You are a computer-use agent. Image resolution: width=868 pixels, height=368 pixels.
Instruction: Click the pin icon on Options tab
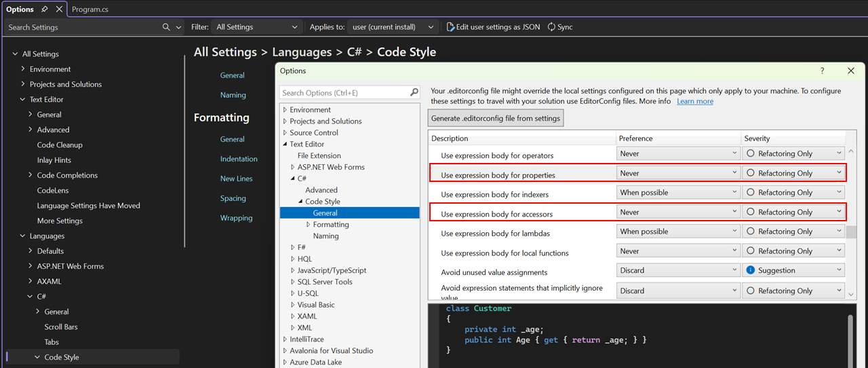45,10
